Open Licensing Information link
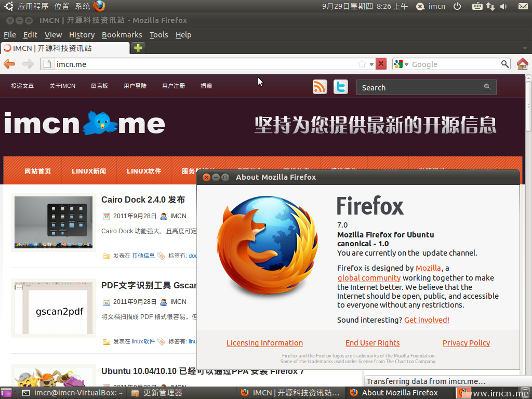Image resolution: width=532 pixels, height=399 pixels. click(x=264, y=343)
